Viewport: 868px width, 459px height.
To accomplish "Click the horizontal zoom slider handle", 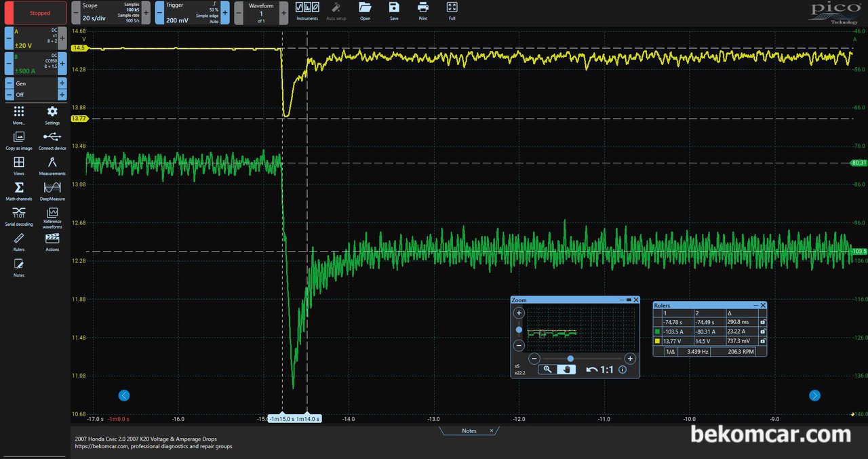I will 570,359.
